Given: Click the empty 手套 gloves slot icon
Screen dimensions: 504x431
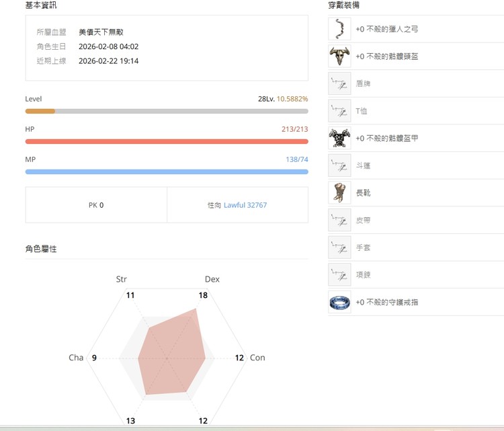Looking at the screenshot, I should coord(340,247).
